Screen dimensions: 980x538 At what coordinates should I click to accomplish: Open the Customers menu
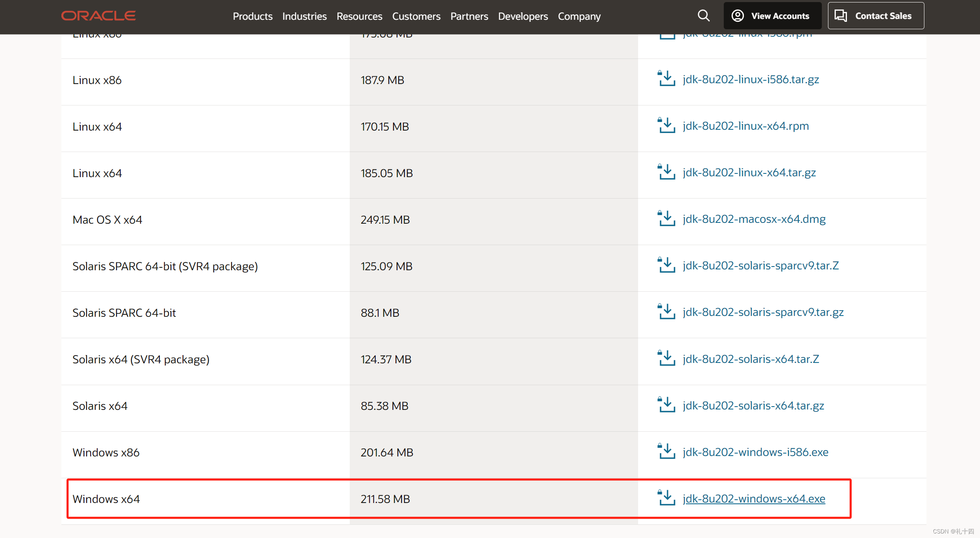[x=416, y=16]
